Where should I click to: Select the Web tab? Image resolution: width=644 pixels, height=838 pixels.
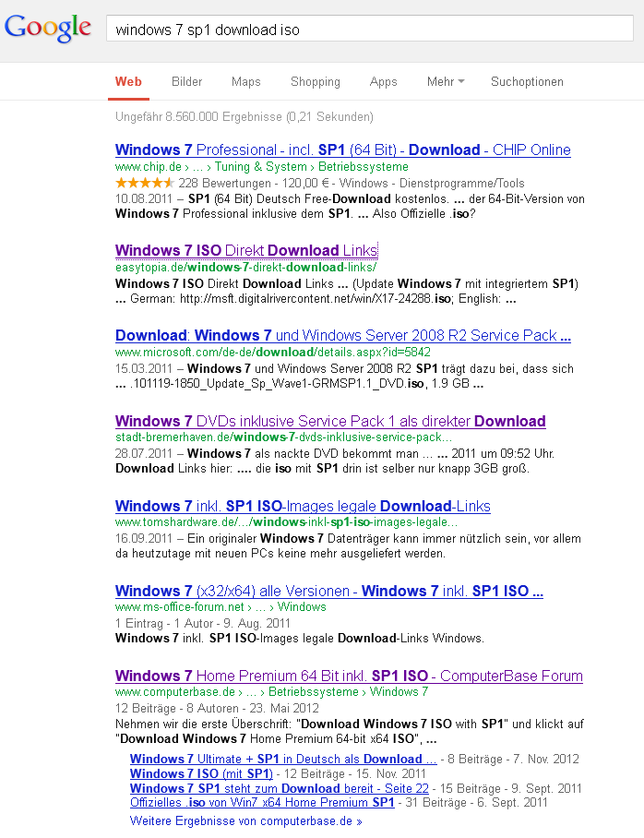(x=128, y=82)
